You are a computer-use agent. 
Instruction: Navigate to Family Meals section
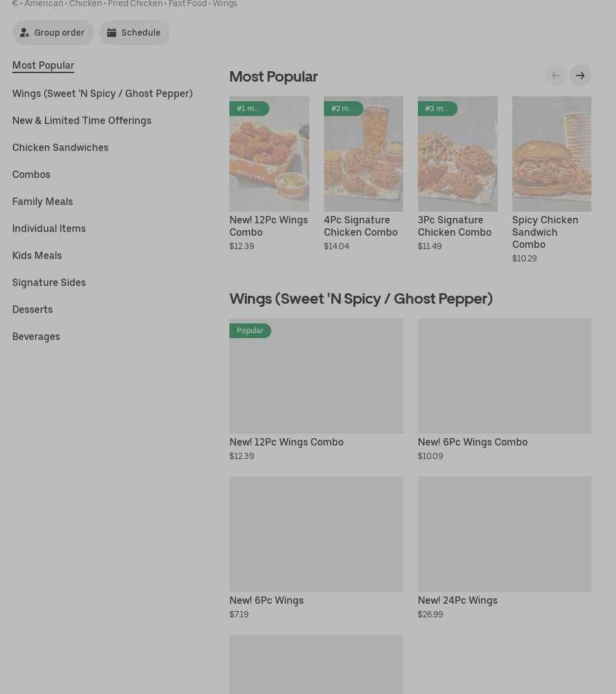point(42,201)
